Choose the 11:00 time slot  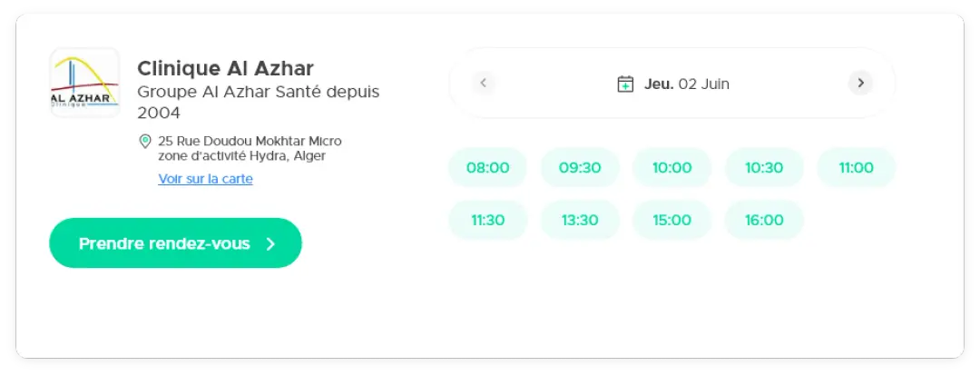tap(856, 168)
